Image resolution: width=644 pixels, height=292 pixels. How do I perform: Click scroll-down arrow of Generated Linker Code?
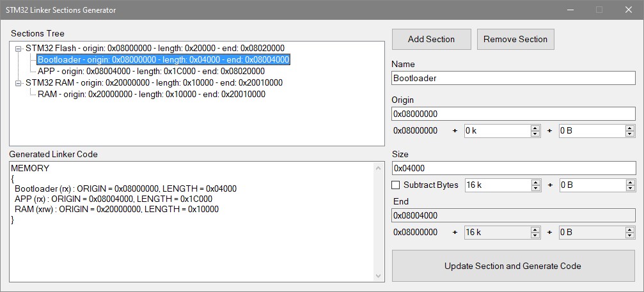coord(379,276)
